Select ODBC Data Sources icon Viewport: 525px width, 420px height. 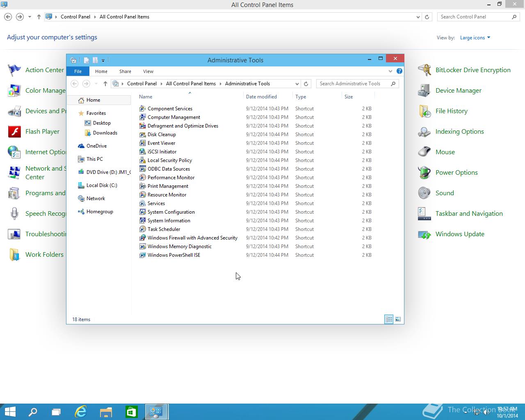coord(142,169)
